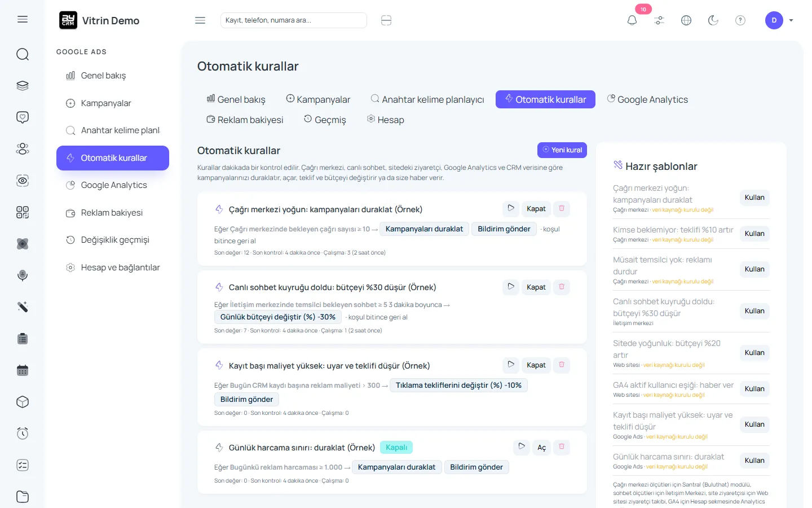Switch to the Kampanyalar tab
The height and width of the screenshot is (508, 812).
(x=318, y=99)
